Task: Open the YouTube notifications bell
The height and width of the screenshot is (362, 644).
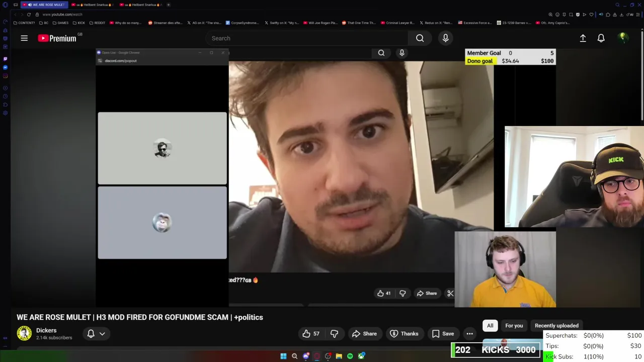Action: tap(601, 38)
